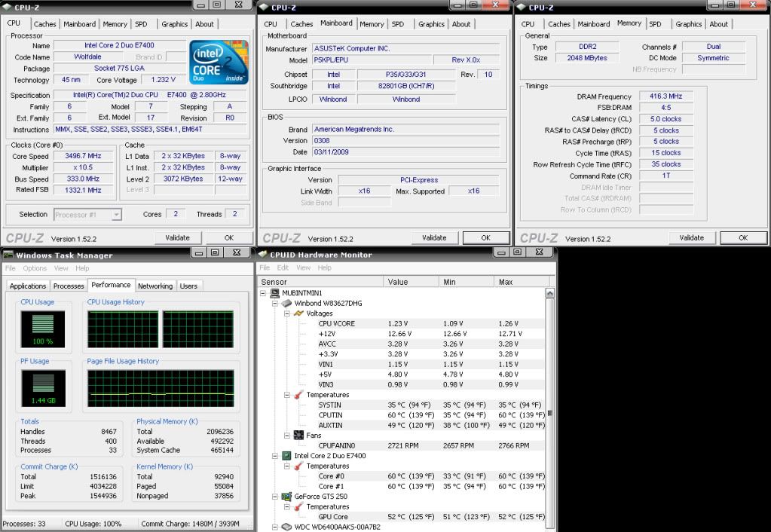
Task: Open the Applications tab in Task Manager
Action: click(x=28, y=286)
